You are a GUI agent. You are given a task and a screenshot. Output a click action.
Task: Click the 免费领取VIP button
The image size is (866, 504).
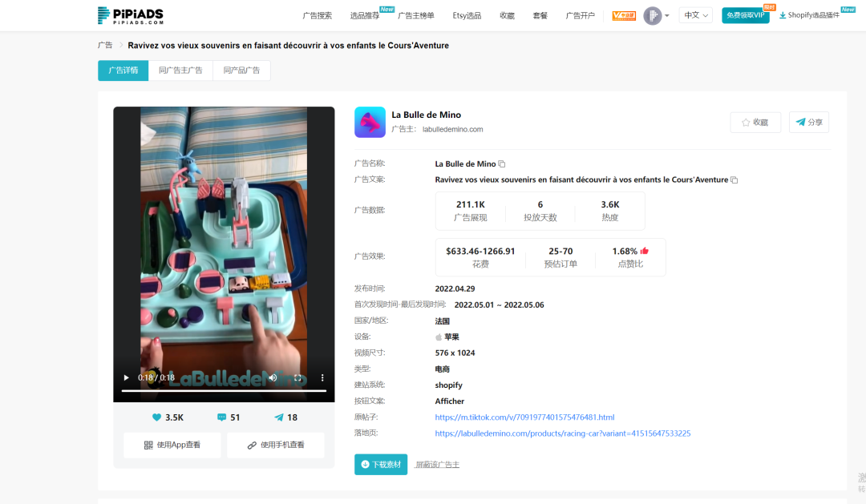[745, 15]
